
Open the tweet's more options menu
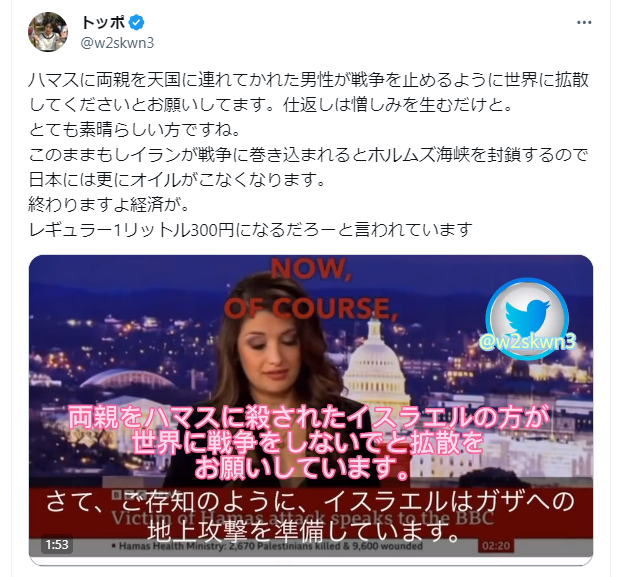584,23
